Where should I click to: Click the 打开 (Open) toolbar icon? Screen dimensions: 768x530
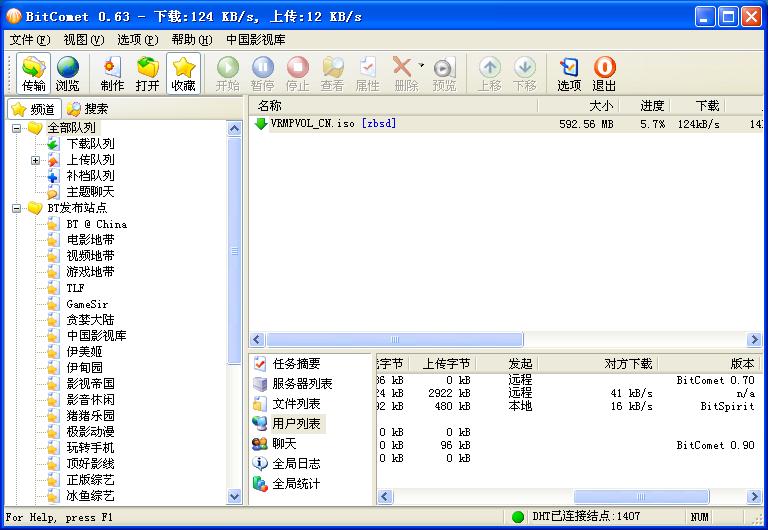(x=148, y=73)
